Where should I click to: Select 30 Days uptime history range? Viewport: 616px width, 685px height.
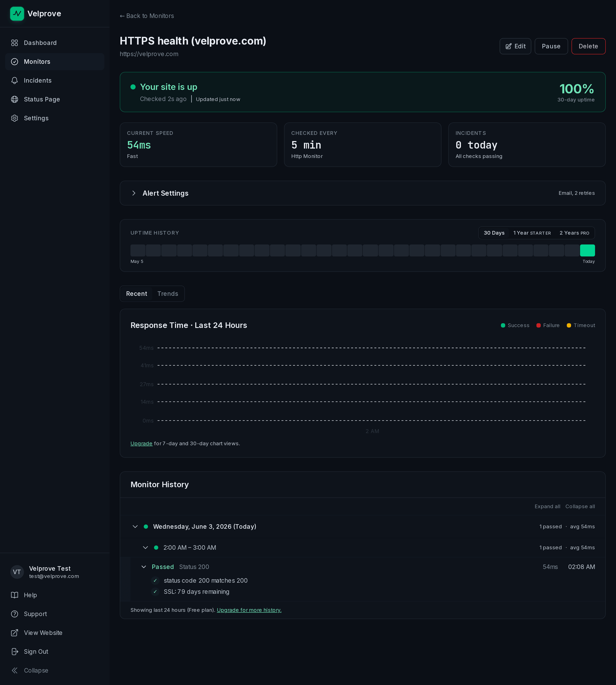tap(494, 233)
